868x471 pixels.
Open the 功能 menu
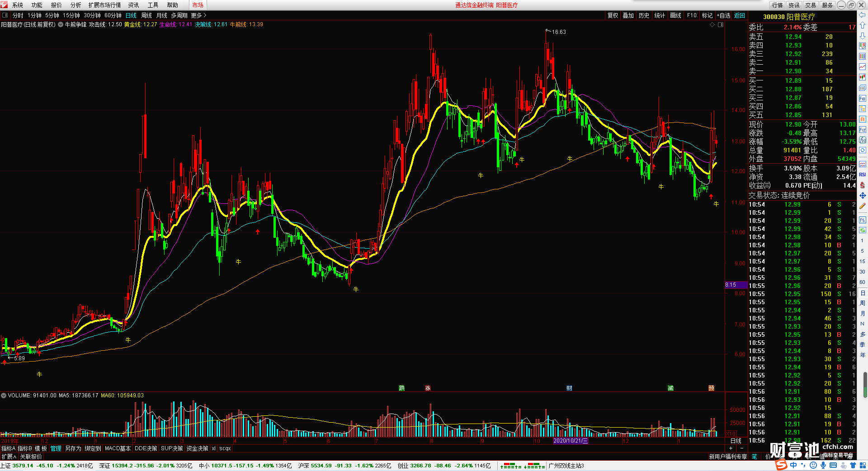[x=37, y=5]
